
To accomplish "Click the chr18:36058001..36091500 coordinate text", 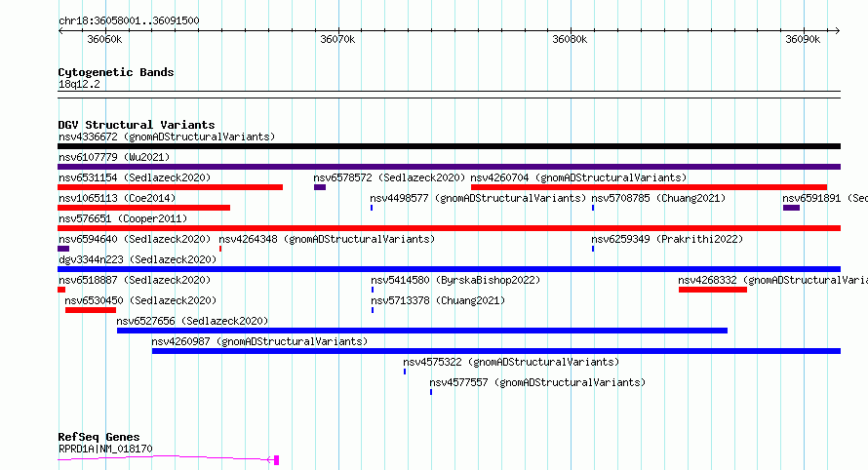I will tap(129, 20).
